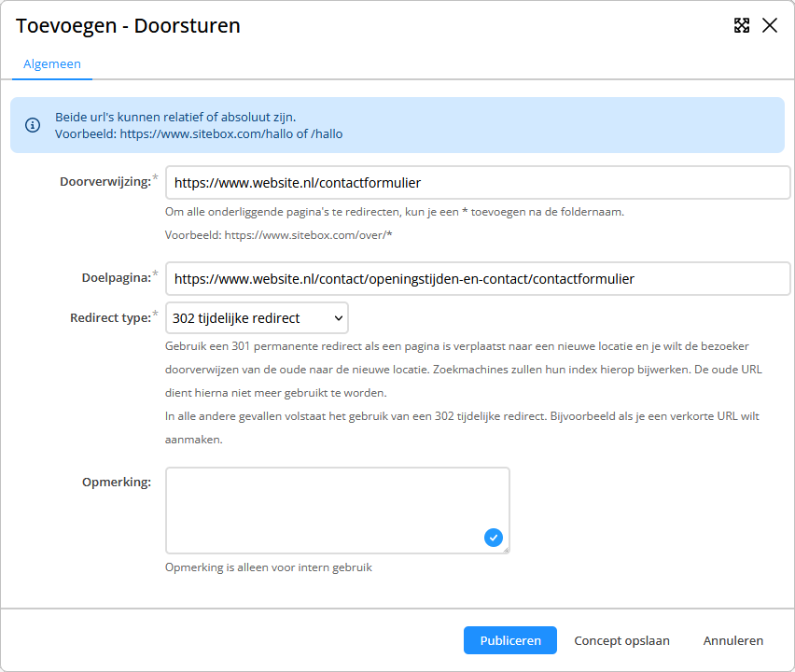
Task: Click the dialog title Toevoegen - Doorsturen
Action: (128, 26)
